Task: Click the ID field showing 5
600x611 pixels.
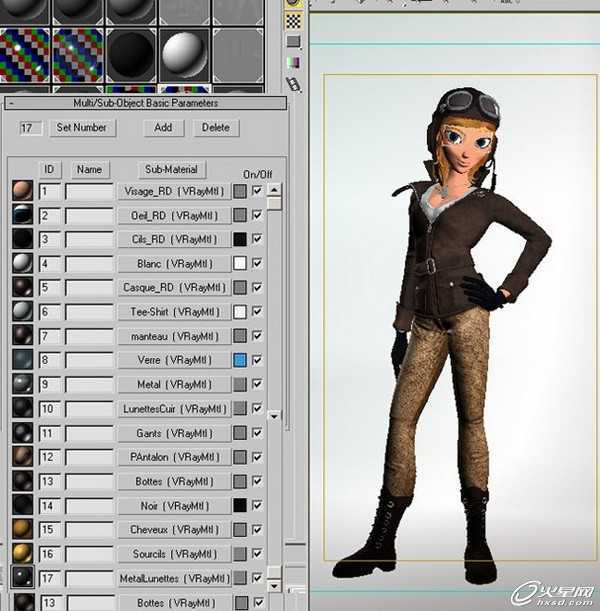Action: click(x=50, y=288)
